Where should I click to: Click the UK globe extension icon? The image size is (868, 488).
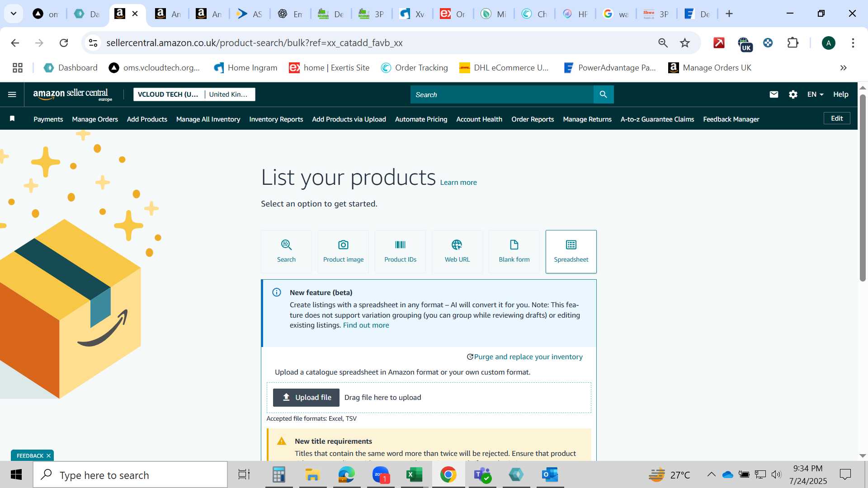click(745, 44)
